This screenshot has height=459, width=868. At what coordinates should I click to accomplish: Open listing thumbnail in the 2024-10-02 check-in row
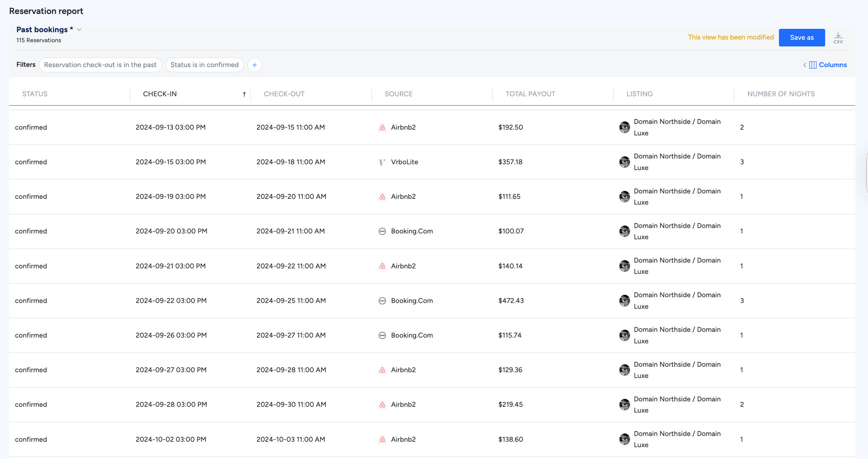(624, 439)
